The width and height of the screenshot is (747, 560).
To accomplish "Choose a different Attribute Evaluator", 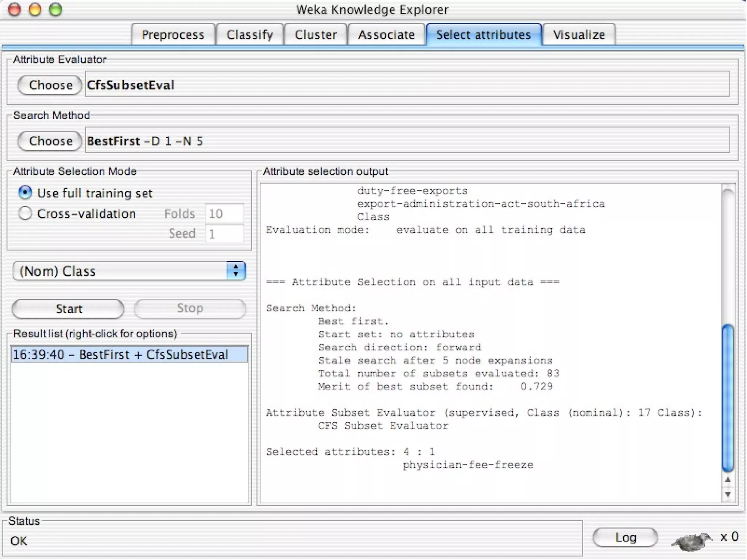I will [x=50, y=85].
